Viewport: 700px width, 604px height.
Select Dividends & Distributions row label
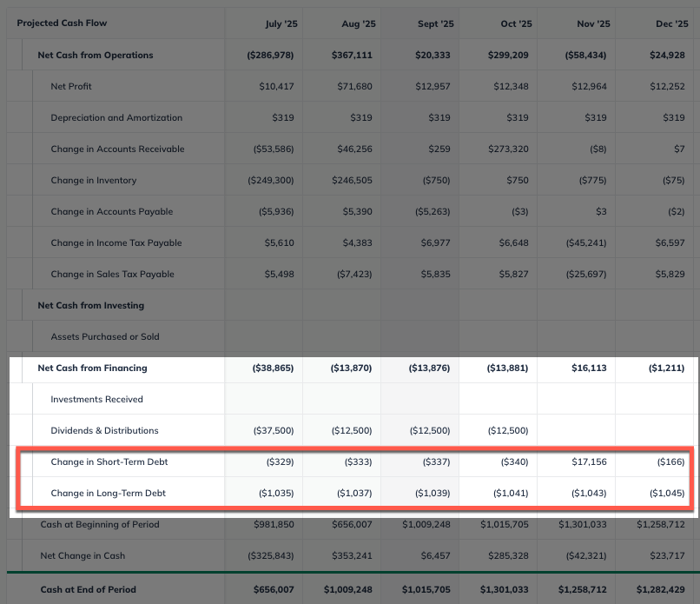[104, 430]
